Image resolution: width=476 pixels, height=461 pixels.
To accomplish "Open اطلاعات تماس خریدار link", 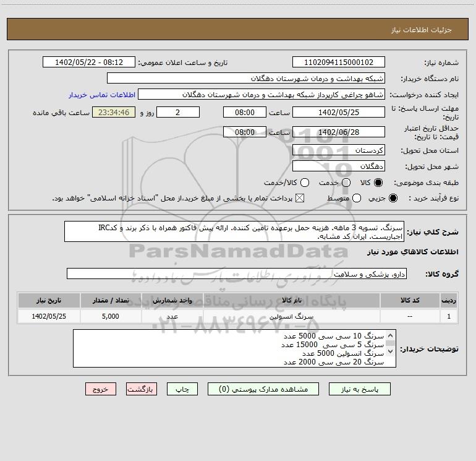I will click(x=102, y=95).
